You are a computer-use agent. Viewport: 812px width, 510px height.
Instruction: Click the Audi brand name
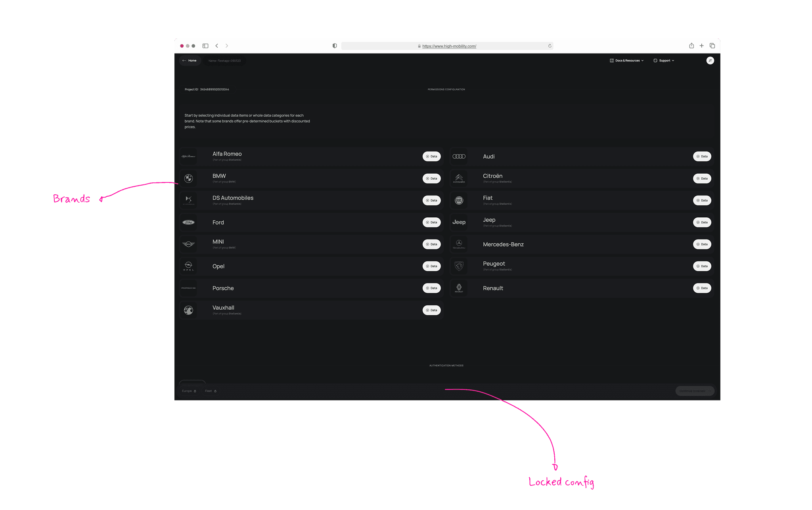(488, 157)
